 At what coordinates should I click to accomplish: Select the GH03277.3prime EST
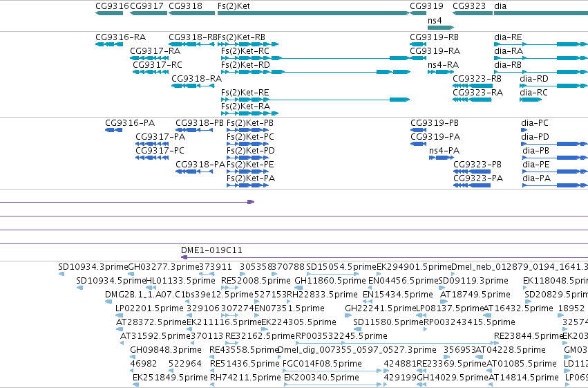point(131,275)
